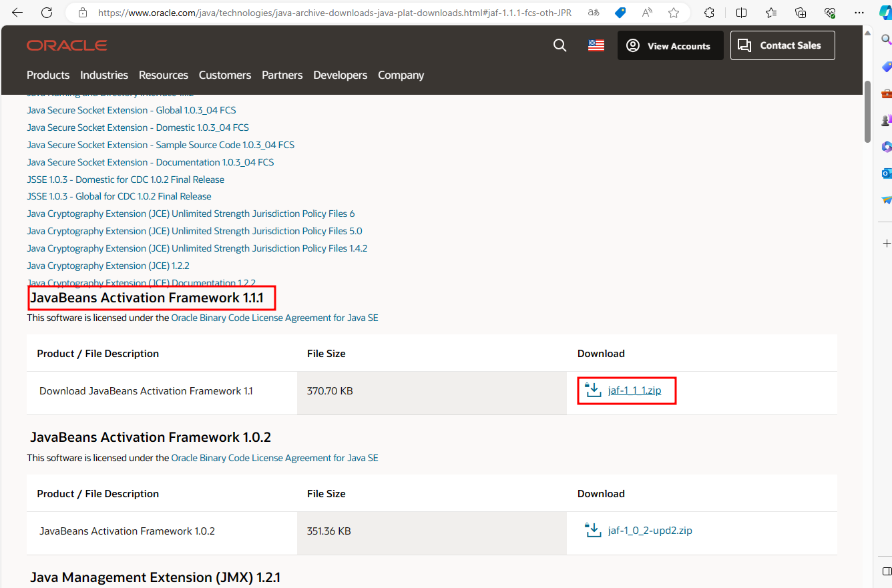Open license agreement link under JAF 1.1.1
The width and height of the screenshot is (892, 588).
coord(275,318)
